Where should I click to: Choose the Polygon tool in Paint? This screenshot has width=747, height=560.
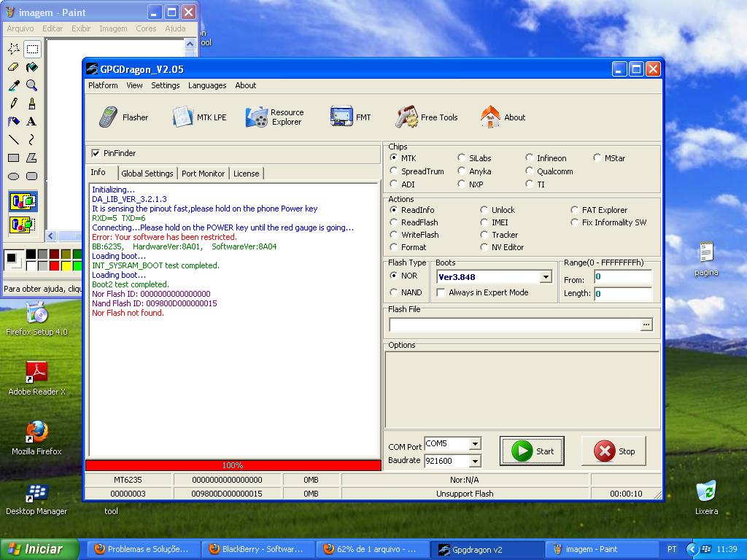32,157
